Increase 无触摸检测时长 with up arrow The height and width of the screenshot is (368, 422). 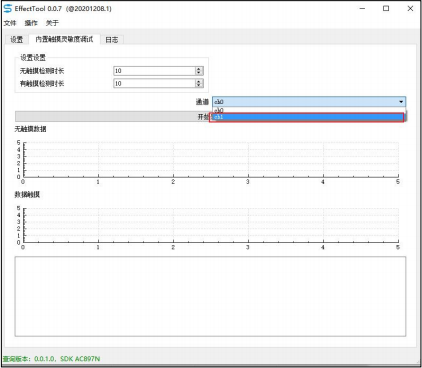tap(199, 69)
